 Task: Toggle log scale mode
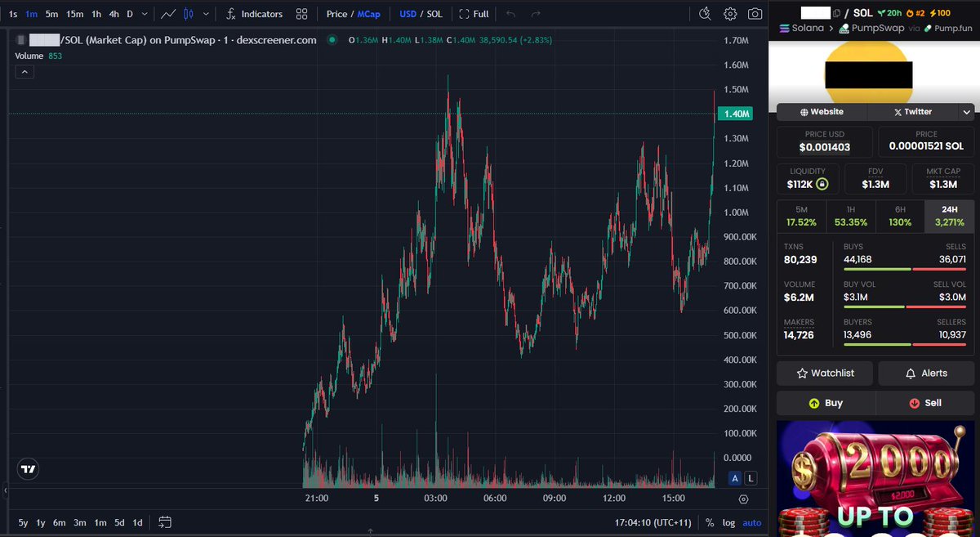[728, 522]
